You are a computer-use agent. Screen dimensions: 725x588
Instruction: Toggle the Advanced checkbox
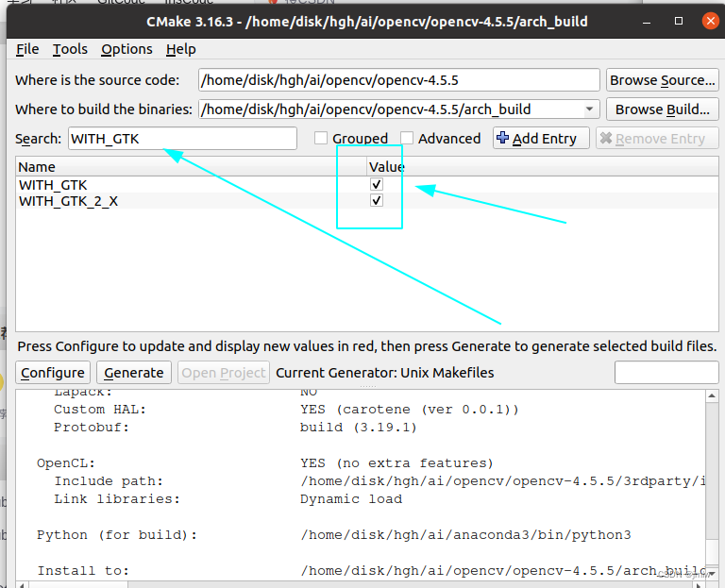pyautogui.click(x=407, y=138)
